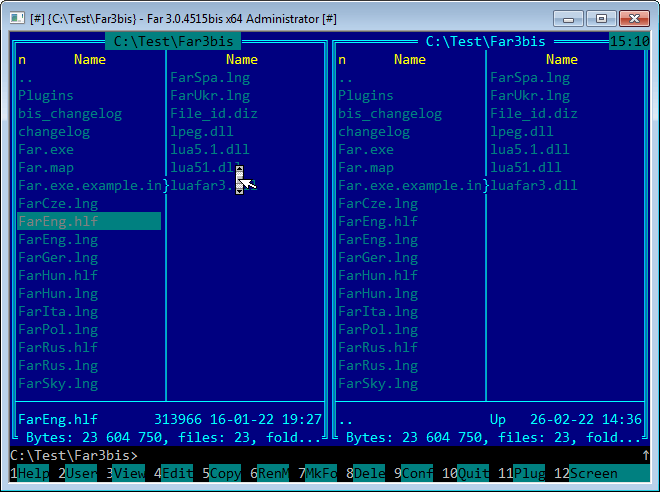Select Far.exe.example.in in left panel
660x492 pixels.
[x=90, y=186]
